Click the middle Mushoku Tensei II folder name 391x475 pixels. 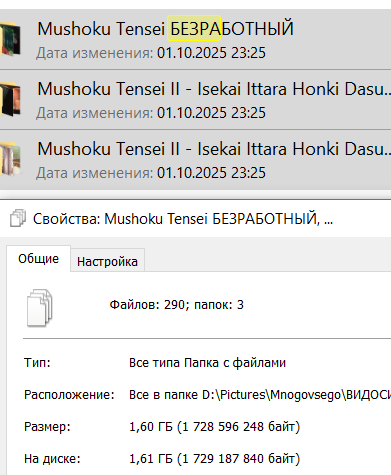pyautogui.click(x=214, y=89)
